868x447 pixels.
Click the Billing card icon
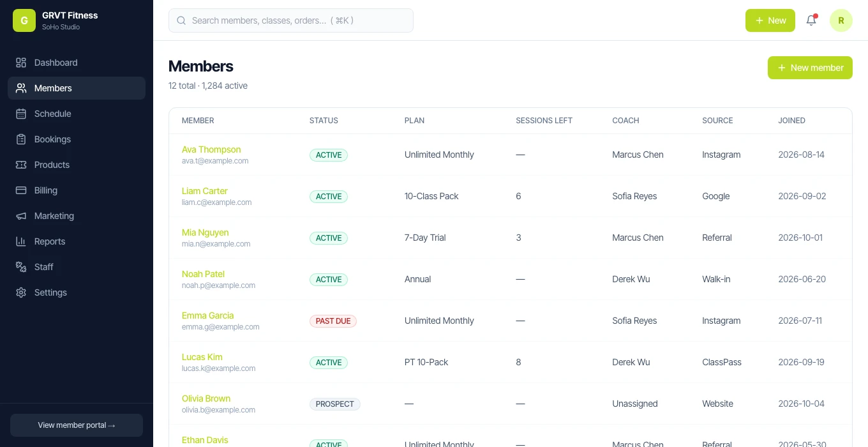pos(21,190)
